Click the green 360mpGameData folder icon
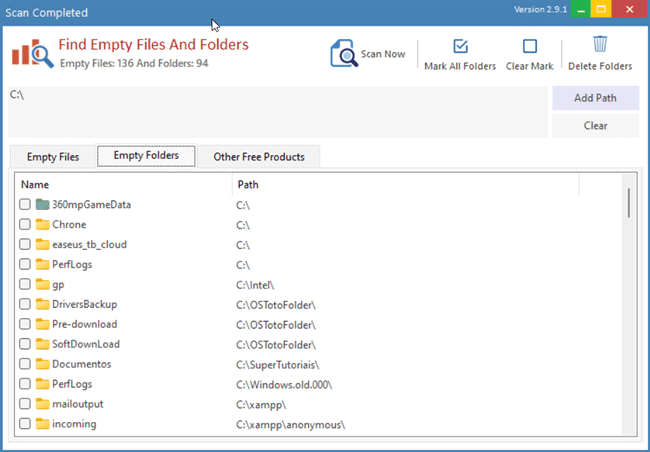 pyautogui.click(x=42, y=204)
